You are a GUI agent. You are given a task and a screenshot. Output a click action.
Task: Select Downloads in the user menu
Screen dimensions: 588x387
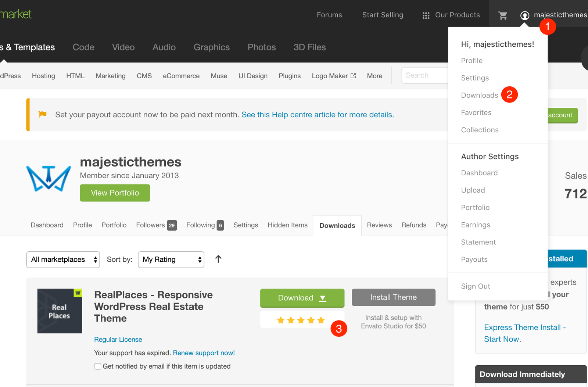(x=479, y=95)
